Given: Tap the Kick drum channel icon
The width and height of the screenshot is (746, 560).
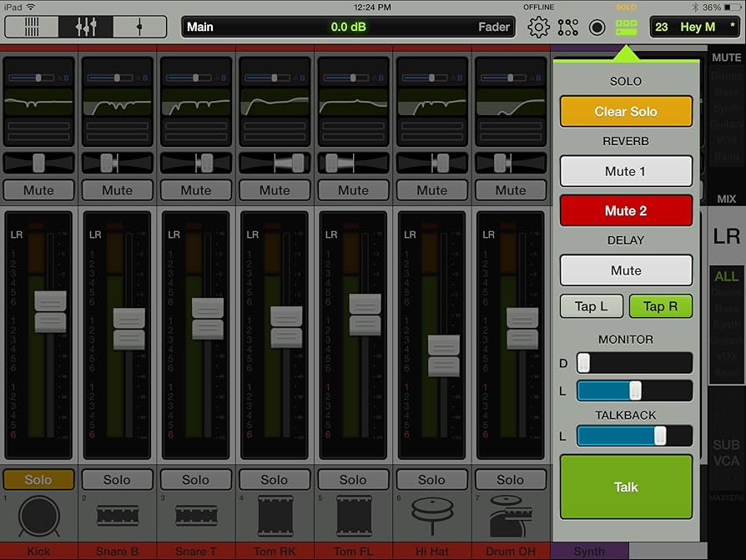Looking at the screenshot, I should 38,516.
